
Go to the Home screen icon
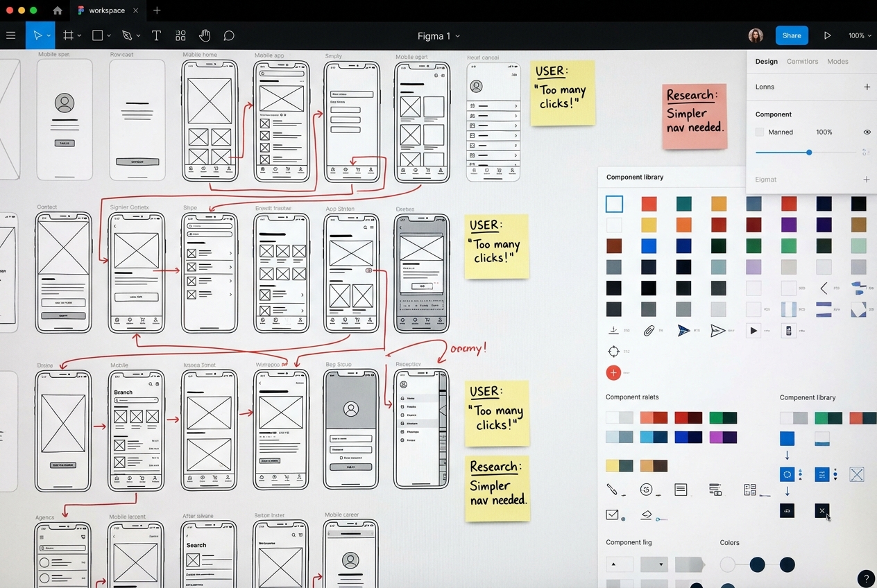[58, 10]
